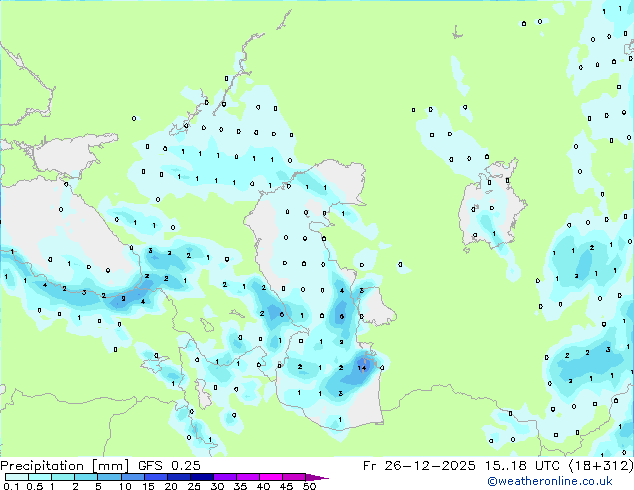This screenshot has height=490, width=634.
Task: Click the legend scale label '40'
Action: coord(263,486)
